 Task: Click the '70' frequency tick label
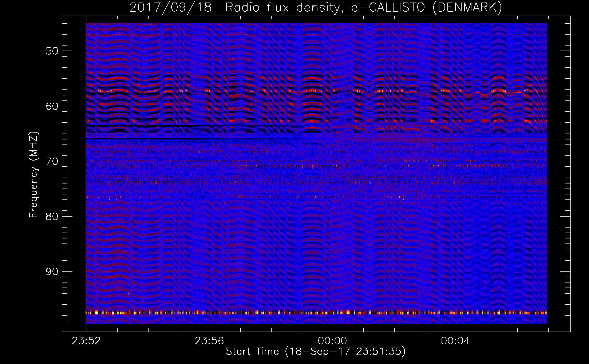coord(52,161)
